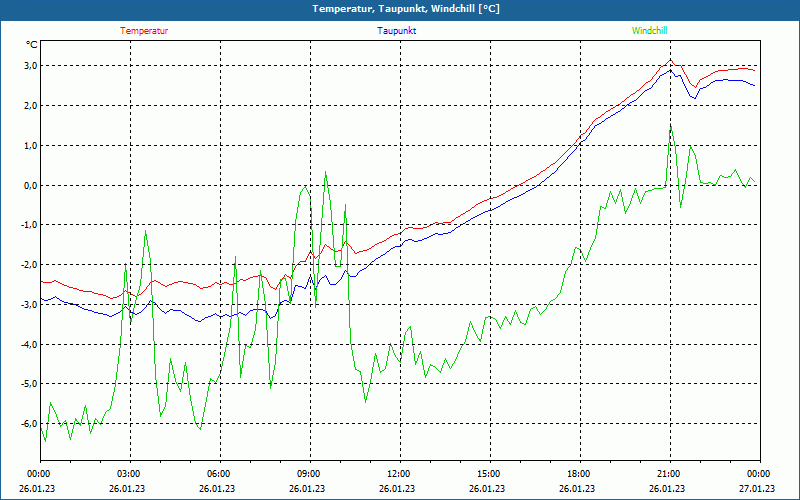
Task: Click the -6,0 y-axis value
Action: click(x=30, y=423)
